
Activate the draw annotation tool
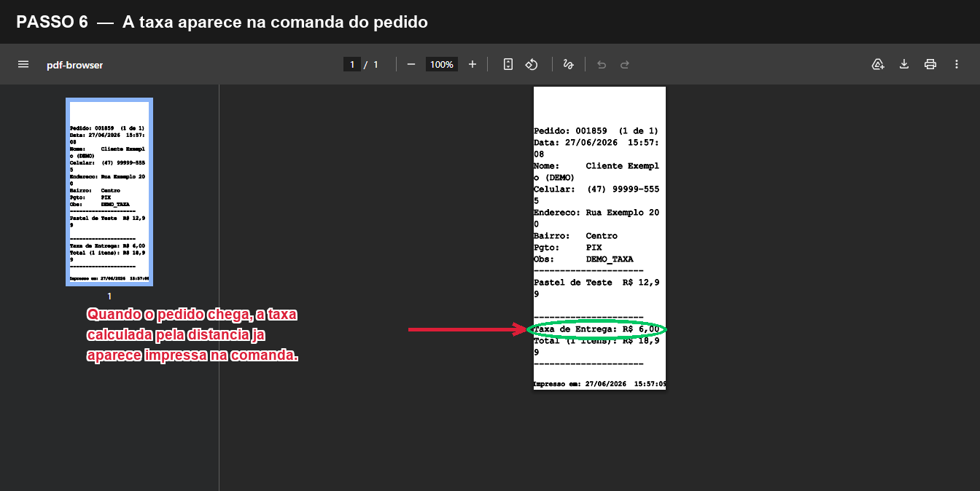[x=569, y=64]
